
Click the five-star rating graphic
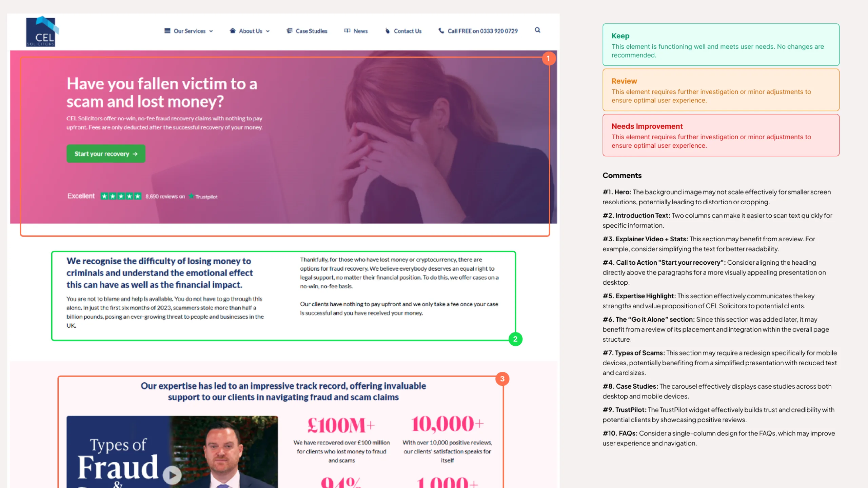click(121, 196)
